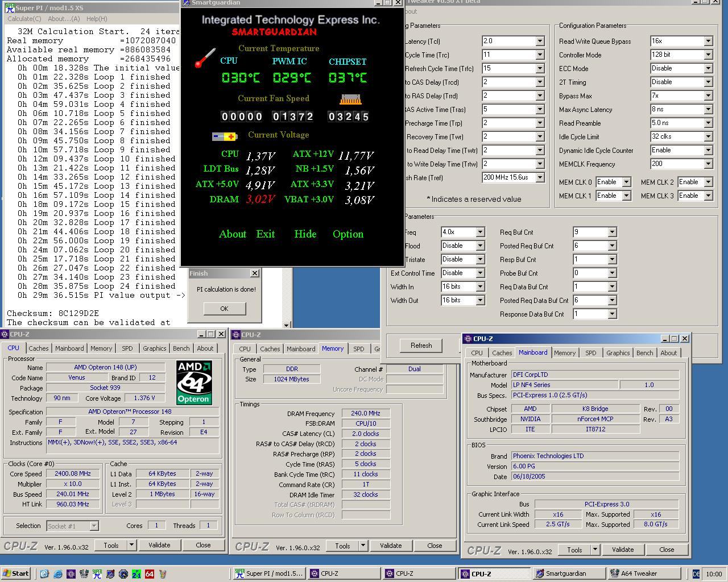The width and height of the screenshot is (728, 582).
Task: Open Controller Mode dropdown
Action: [708, 55]
